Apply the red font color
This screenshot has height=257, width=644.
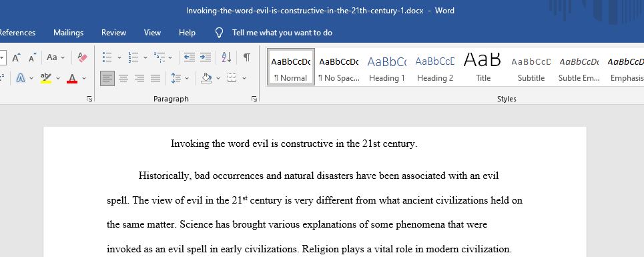click(72, 78)
